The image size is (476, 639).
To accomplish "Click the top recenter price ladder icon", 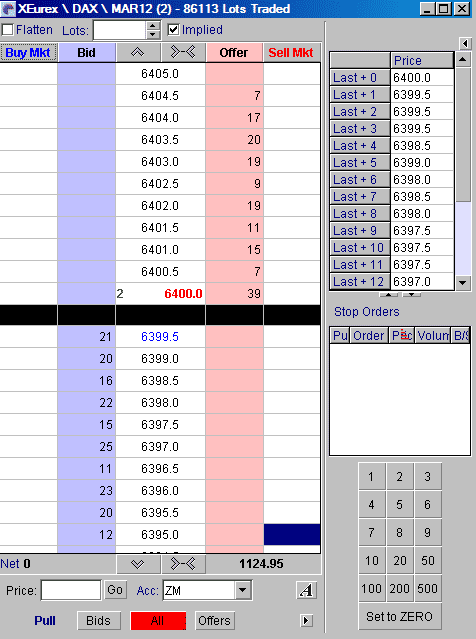I will pyautogui.click(x=183, y=52).
